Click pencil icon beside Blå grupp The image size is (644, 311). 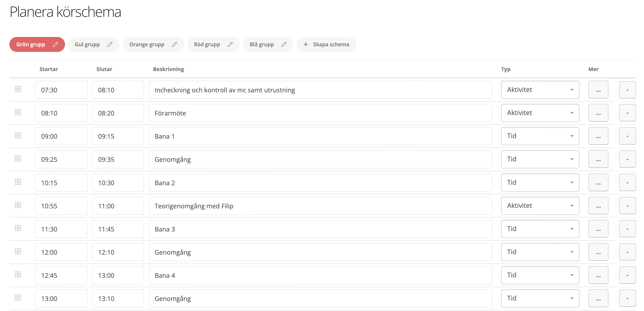pyautogui.click(x=284, y=44)
